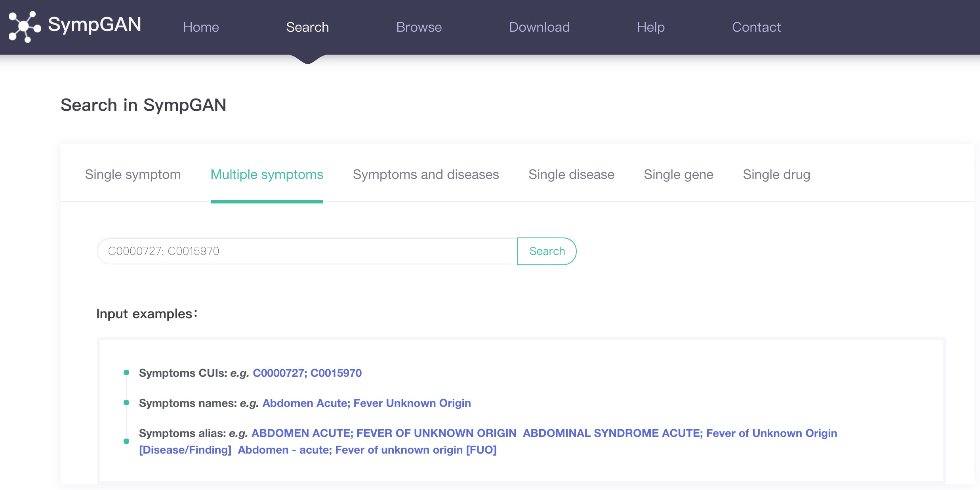Switch to Symptoms and diseases tab
This screenshot has width=980, height=490.
426,175
